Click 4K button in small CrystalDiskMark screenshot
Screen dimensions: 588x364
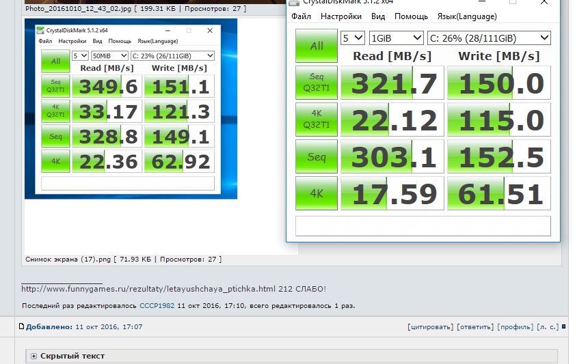(55, 161)
